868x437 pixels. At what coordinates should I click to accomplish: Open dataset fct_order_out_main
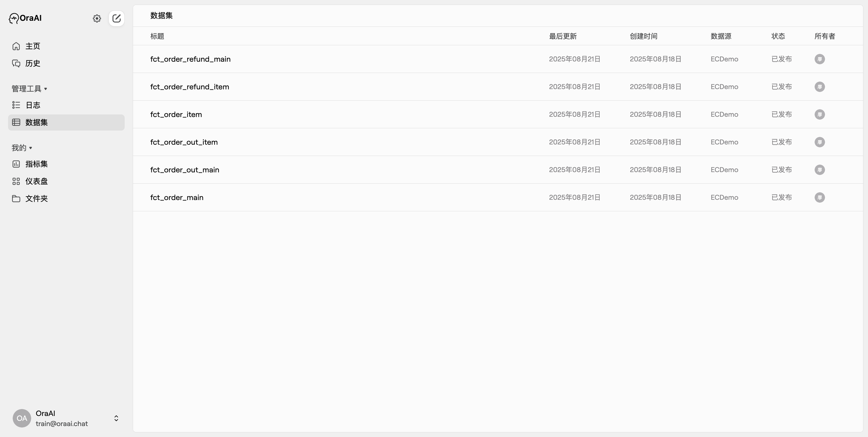pos(185,170)
